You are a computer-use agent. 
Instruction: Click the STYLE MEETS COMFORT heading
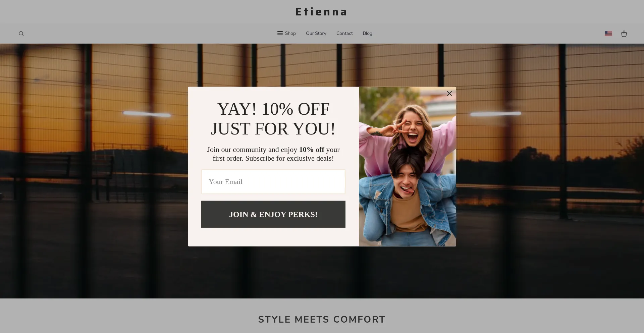[x=322, y=320]
